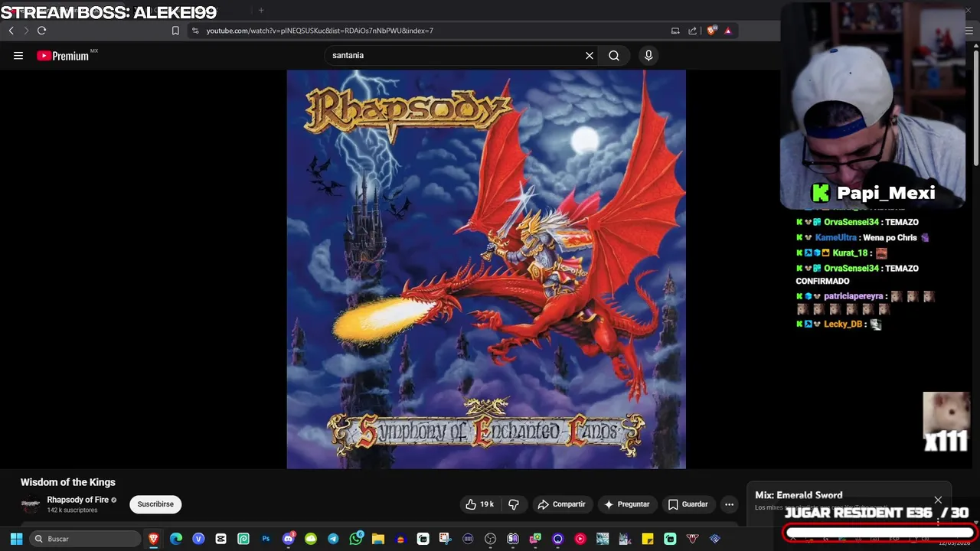Viewport: 980px width, 551px height.
Task: Click the youtube.com address bar URL
Action: click(x=319, y=31)
